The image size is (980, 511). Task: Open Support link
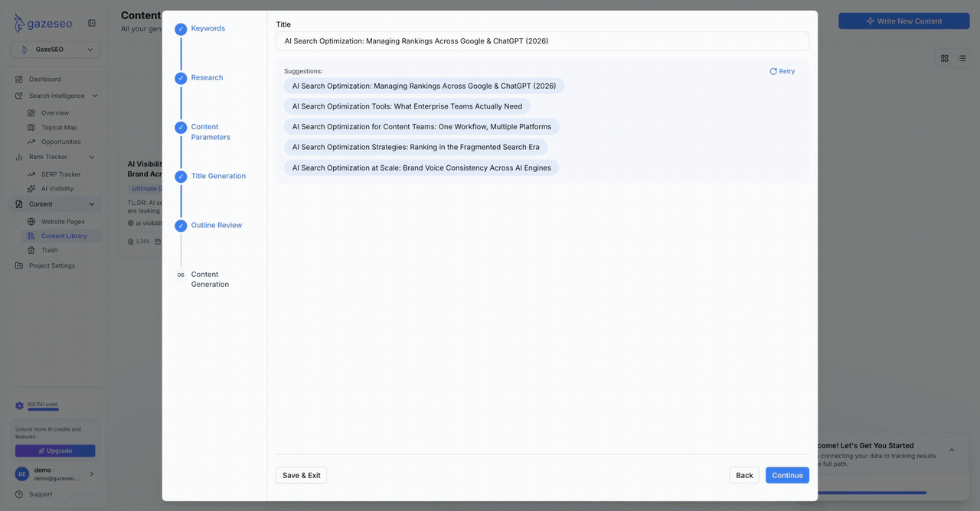[41, 494]
